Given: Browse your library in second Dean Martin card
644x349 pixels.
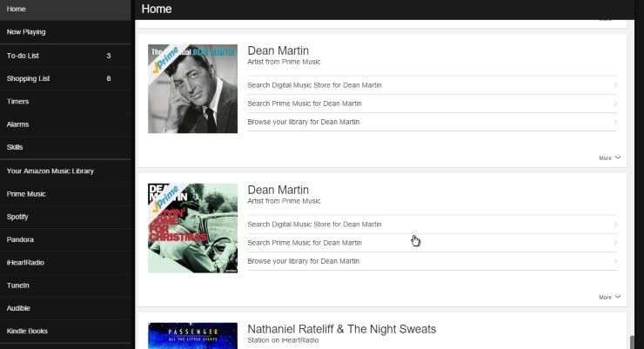Looking at the screenshot, I should point(432,261).
